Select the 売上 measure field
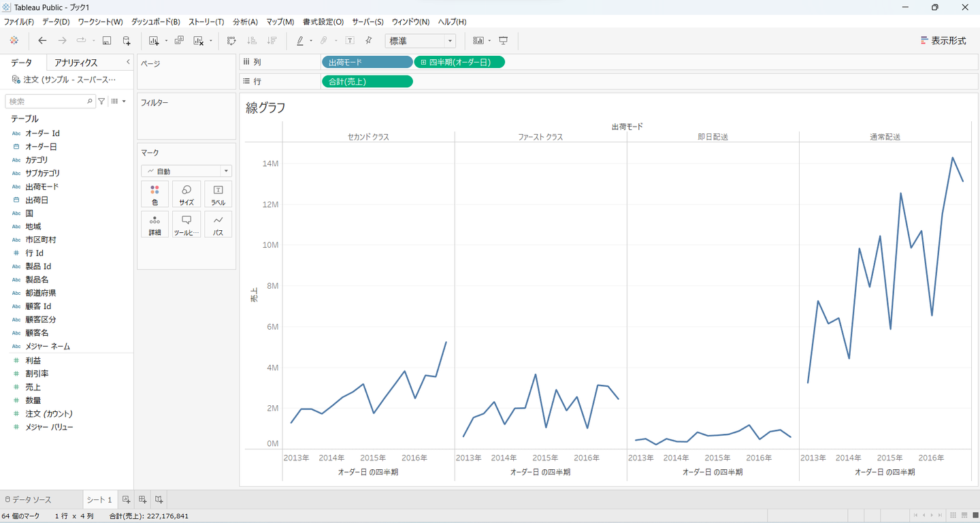 (x=33, y=387)
